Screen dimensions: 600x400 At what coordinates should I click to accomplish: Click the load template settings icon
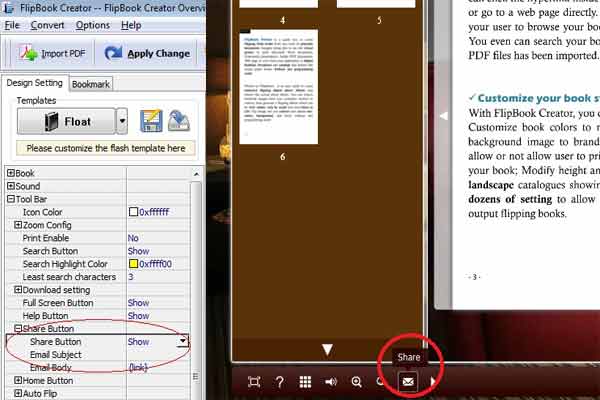click(179, 121)
